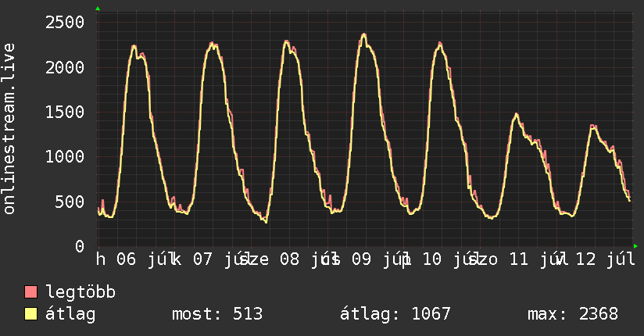644x336 pixels.
Task: Click the onlinestream.live vertical axis title
Action: [x=9, y=129]
